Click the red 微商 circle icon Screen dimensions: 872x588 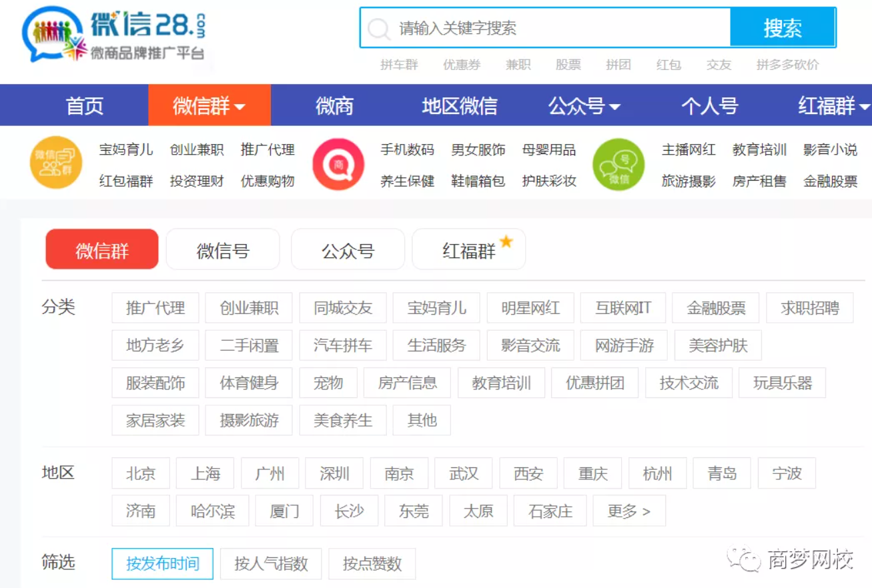click(338, 164)
